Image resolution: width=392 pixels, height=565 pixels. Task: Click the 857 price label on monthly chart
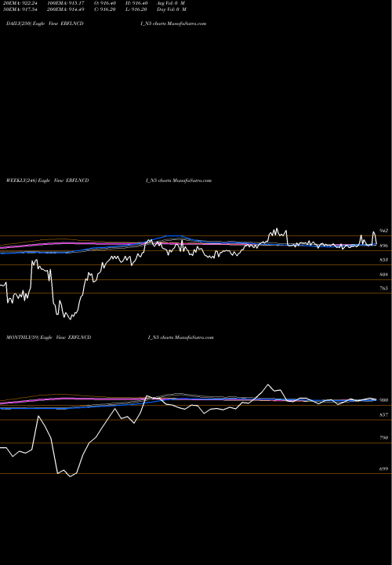383,415
